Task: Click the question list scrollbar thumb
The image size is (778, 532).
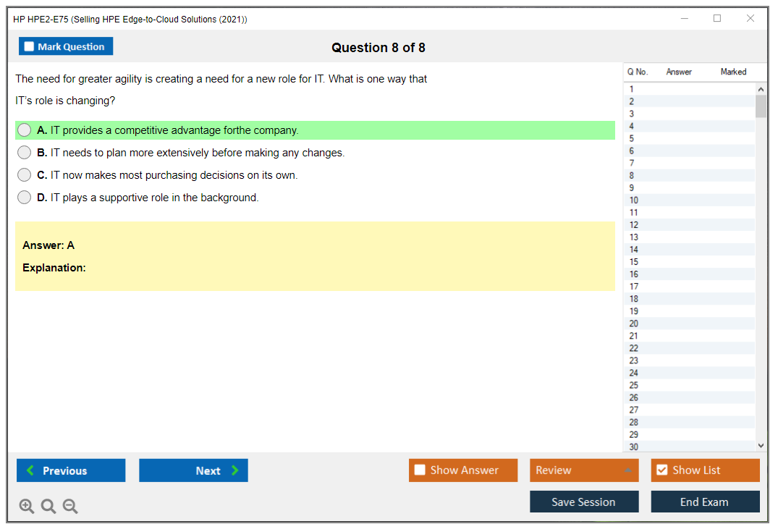Action: coord(761,106)
